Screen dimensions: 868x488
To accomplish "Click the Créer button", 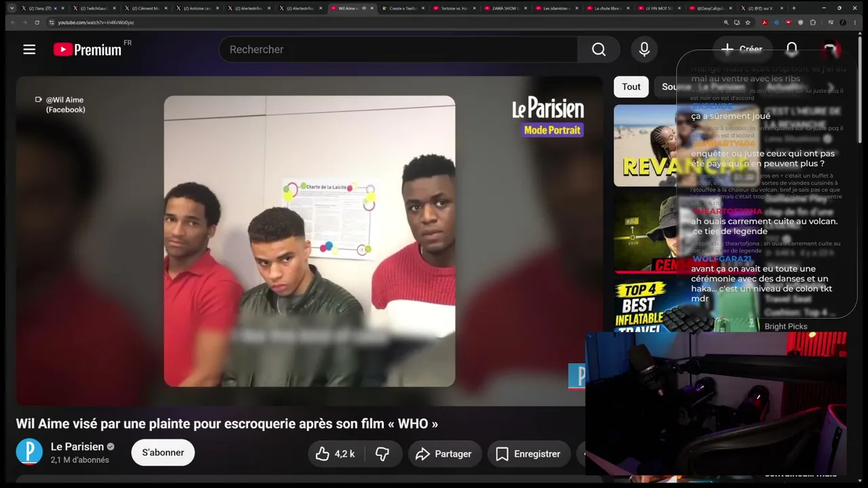I will pyautogui.click(x=742, y=49).
